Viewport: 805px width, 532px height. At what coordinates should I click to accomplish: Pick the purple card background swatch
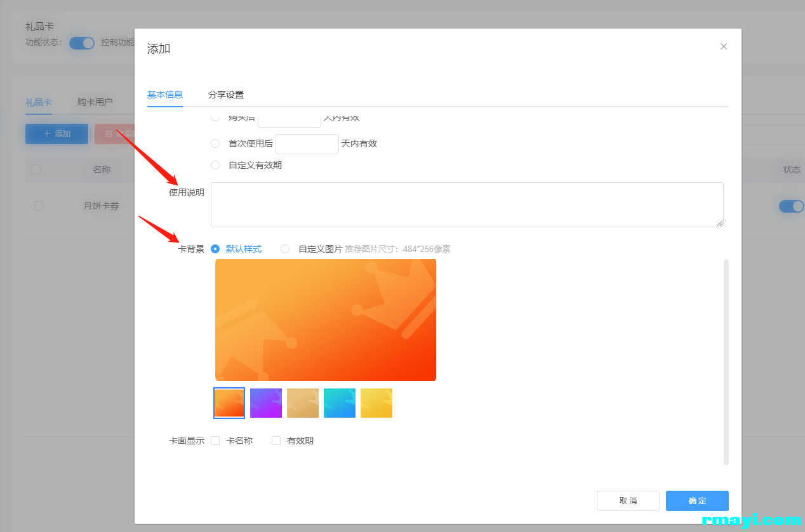tap(266, 403)
